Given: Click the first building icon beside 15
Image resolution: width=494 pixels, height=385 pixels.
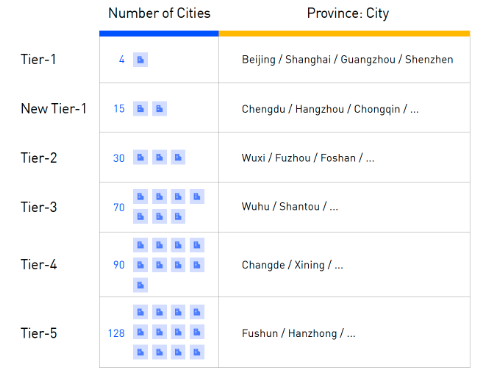Looking at the screenshot, I should coord(140,109).
